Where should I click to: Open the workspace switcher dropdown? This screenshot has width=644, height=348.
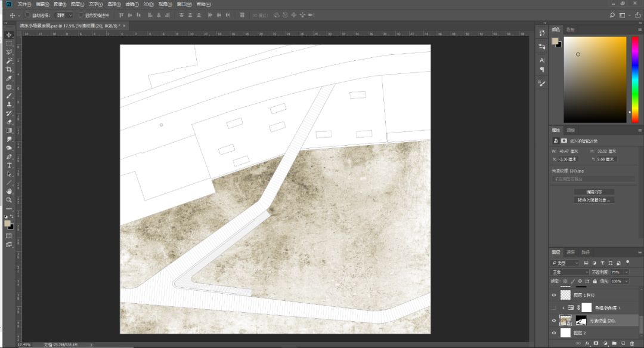(x=624, y=15)
